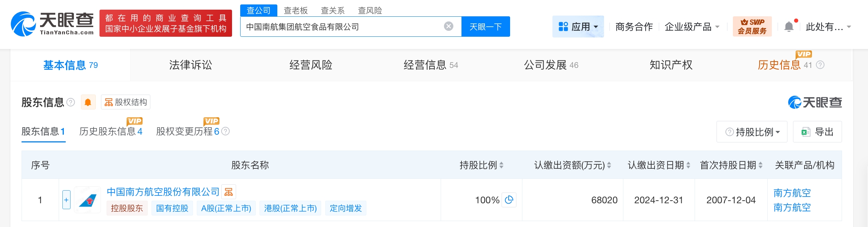The height and width of the screenshot is (227, 868).
Task: Click the China Southern Airlines logo thumbnail
Action: coord(88,200)
